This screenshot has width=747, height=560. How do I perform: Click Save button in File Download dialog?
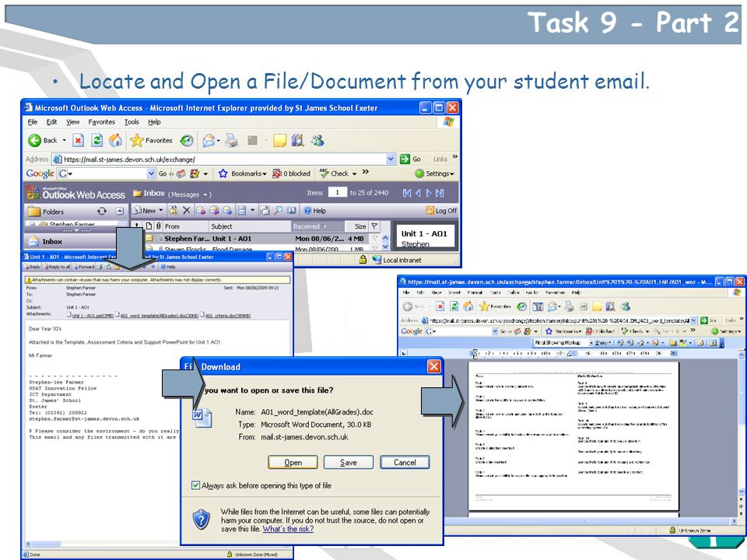coord(349,462)
